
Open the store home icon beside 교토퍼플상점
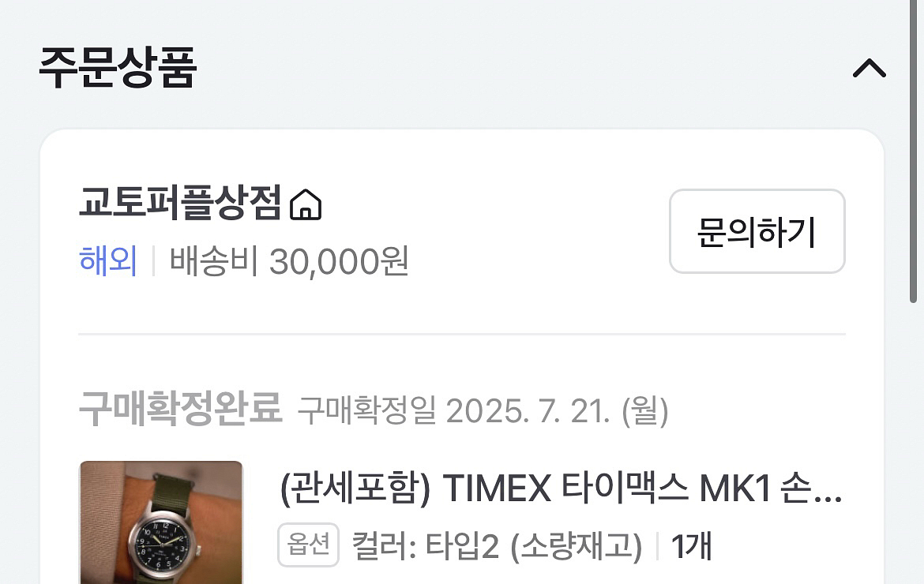click(x=306, y=204)
